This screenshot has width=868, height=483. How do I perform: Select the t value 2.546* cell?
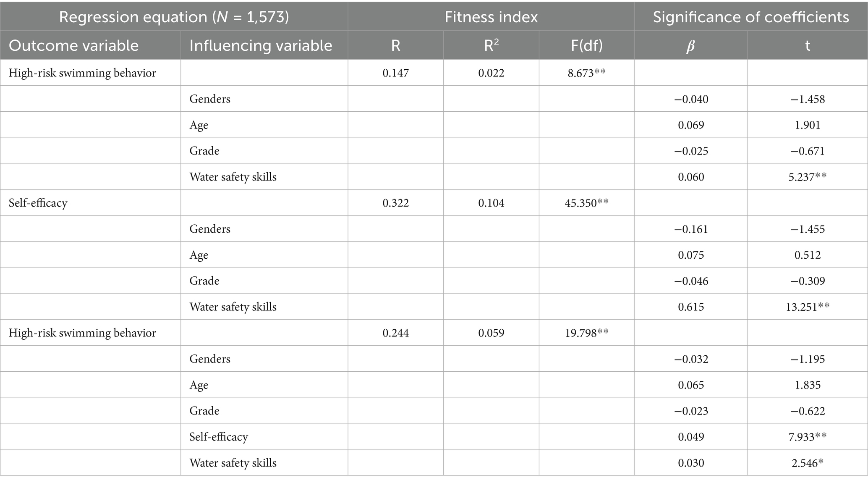(x=807, y=463)
